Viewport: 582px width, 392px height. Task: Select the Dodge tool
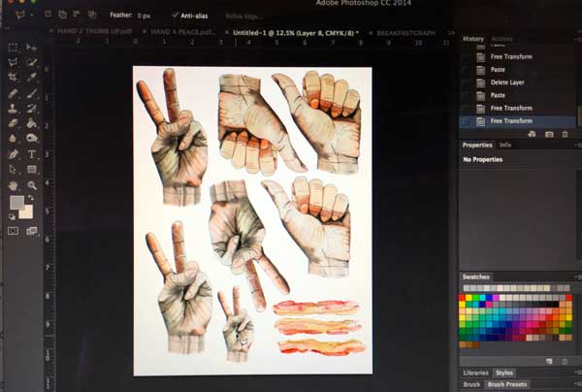[x=32, y=138]
